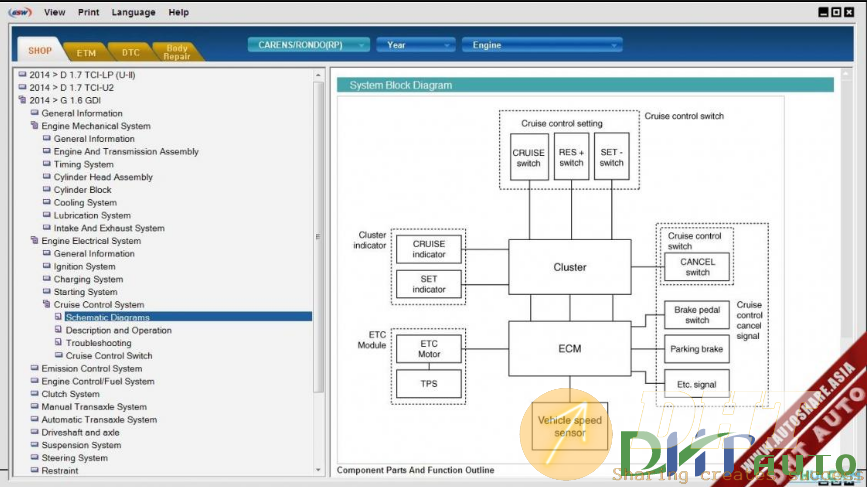Switch to the DTC tab
This screenshot has width=867, height=487.
point(131,52)
